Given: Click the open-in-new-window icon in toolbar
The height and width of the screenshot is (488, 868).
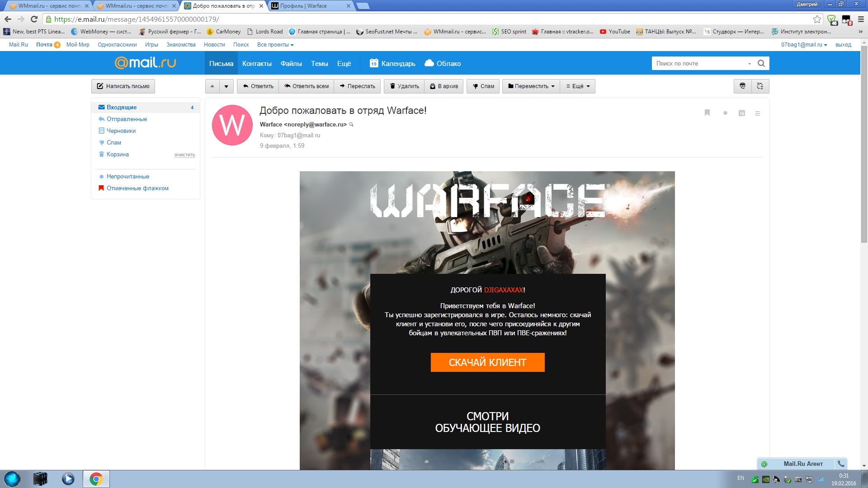Looking at the screenshot, I should 760,86.
